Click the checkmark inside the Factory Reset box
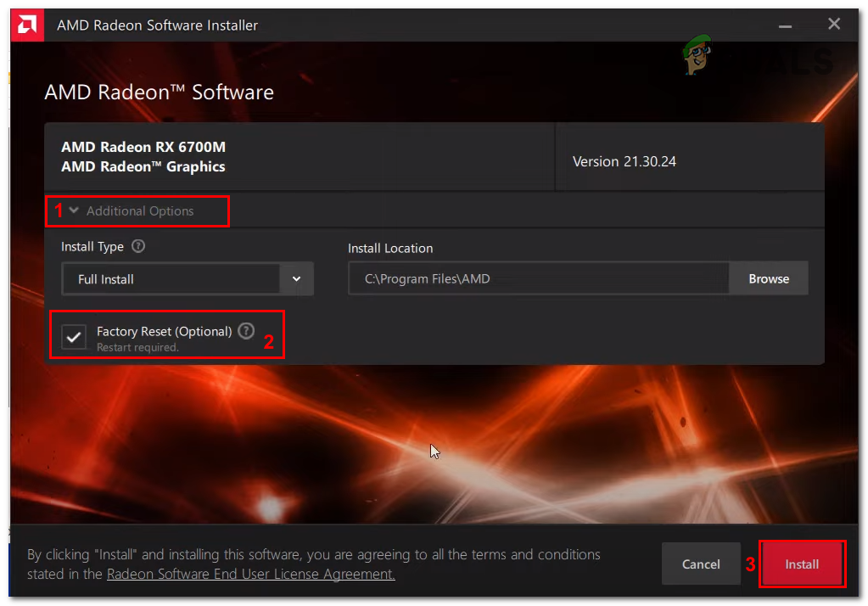Viewport: 868px width, 606px height. [x=74, y=336]
